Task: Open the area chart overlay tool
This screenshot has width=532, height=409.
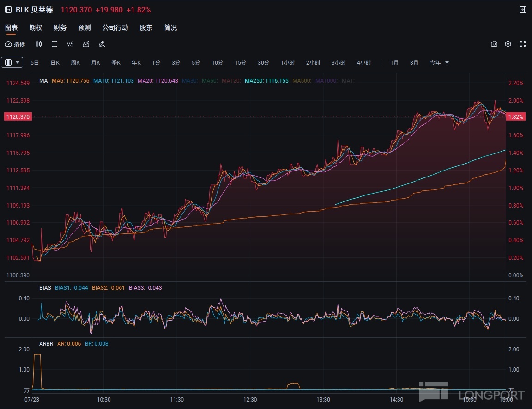Action: pos(86,44)
